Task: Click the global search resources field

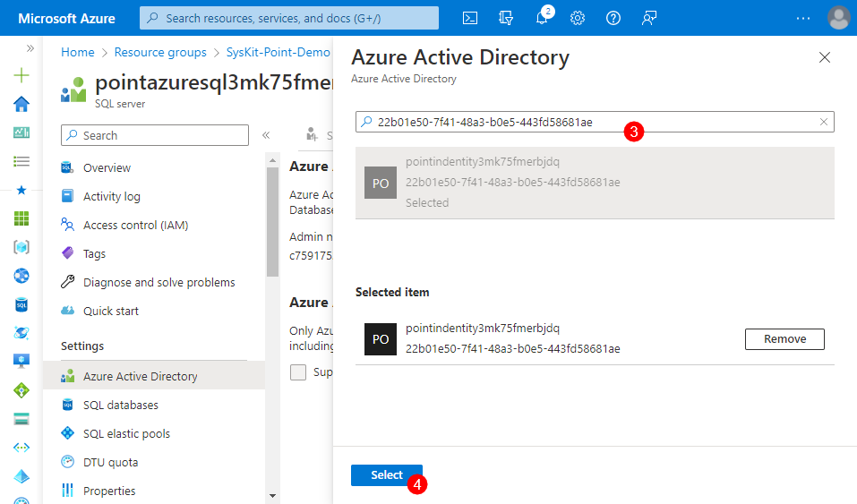Action: (x=289, y=18)
